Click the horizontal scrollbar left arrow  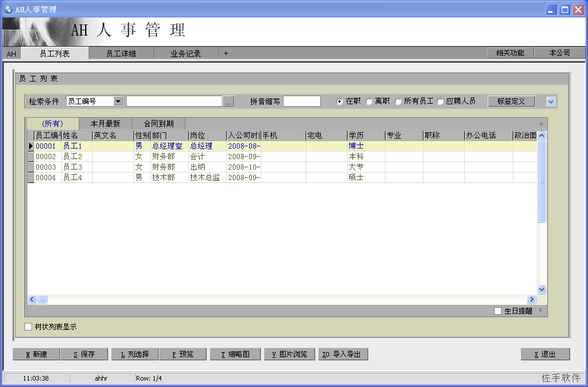coord(32,299)
